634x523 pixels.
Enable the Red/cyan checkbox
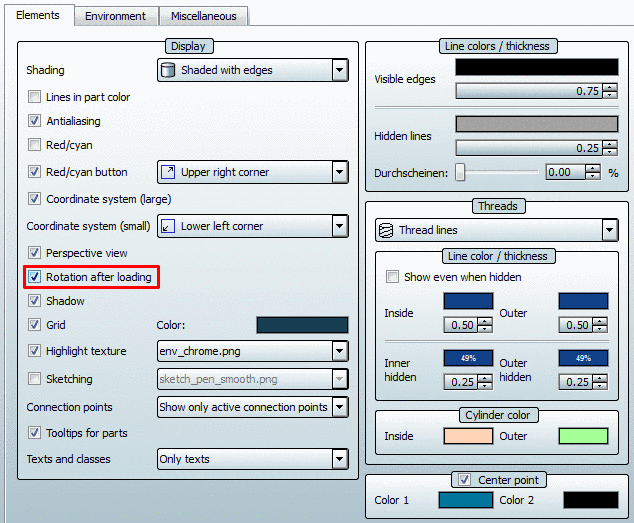(x=34, y=144)
